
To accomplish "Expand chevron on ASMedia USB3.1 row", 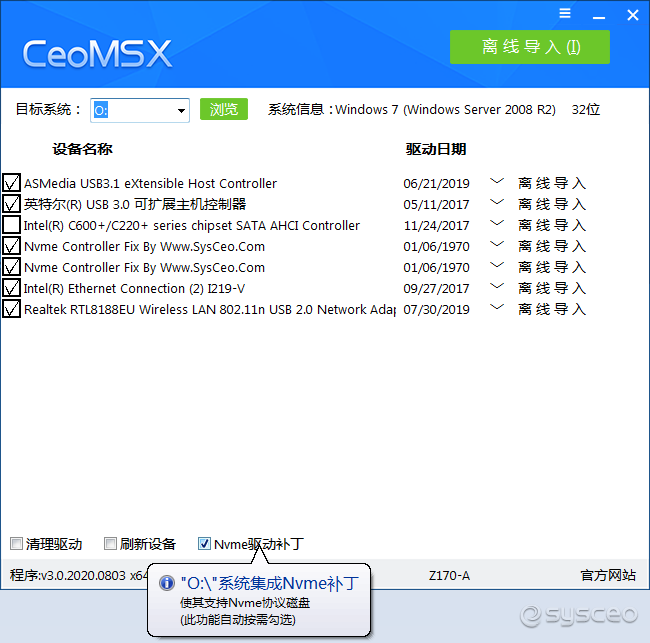I will (x=497, y=182).
